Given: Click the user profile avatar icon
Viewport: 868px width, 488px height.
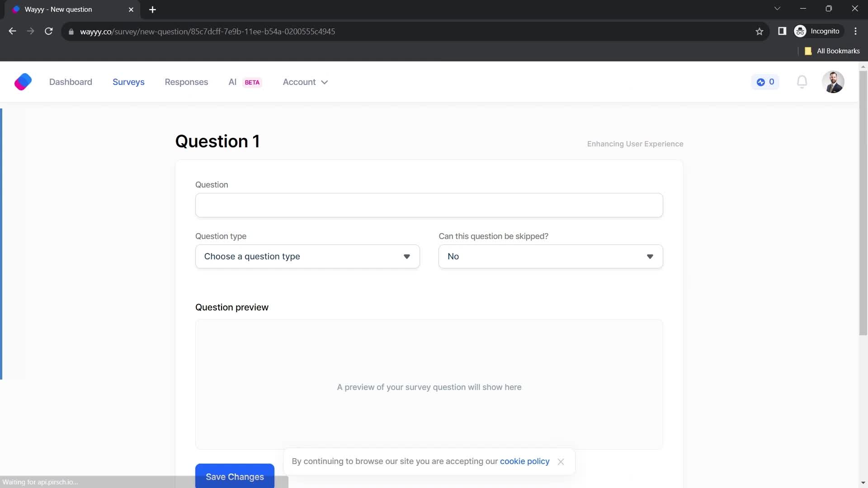Looking at the screenshot, I should [x=834, y=82].
